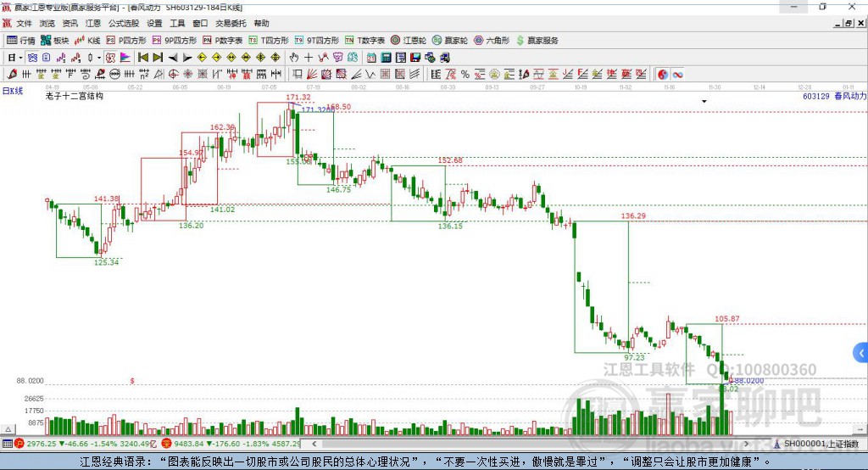
Task: Select the crosshair cursor tool
Action: (x=309, y=58)
